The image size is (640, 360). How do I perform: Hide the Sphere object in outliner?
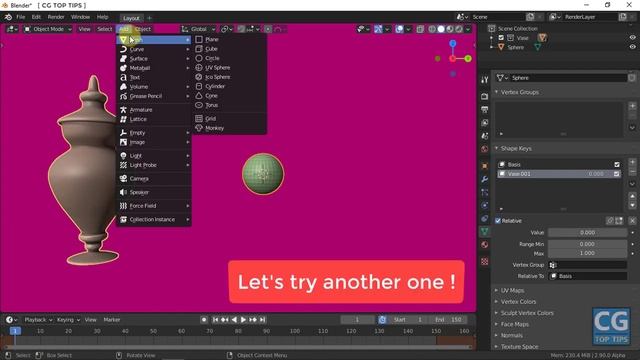[632, 47]
